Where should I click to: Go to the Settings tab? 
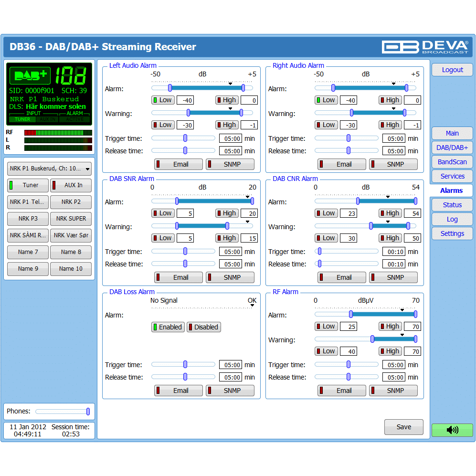452,233
